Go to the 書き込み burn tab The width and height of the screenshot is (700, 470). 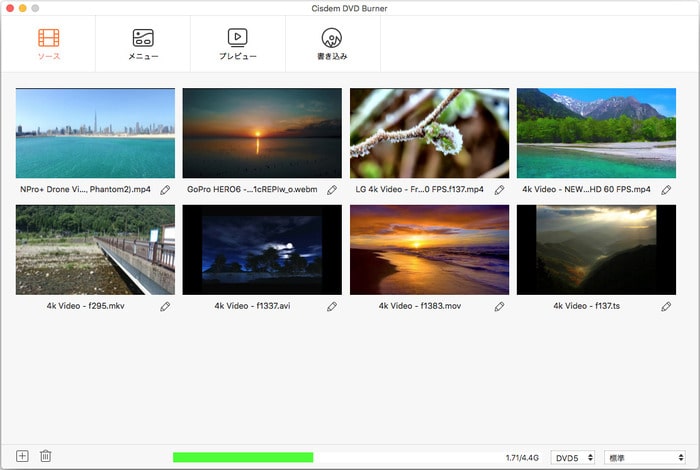tap(332, 45)
